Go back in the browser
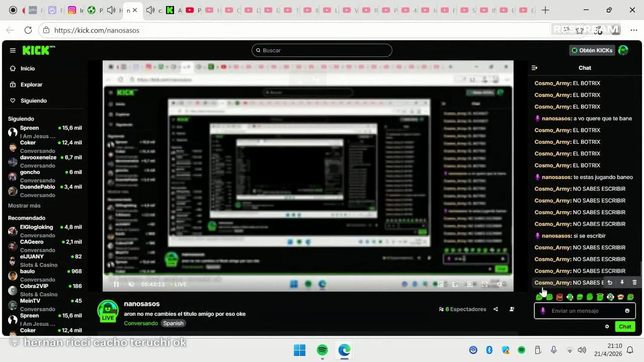 [x=11, y=30]
